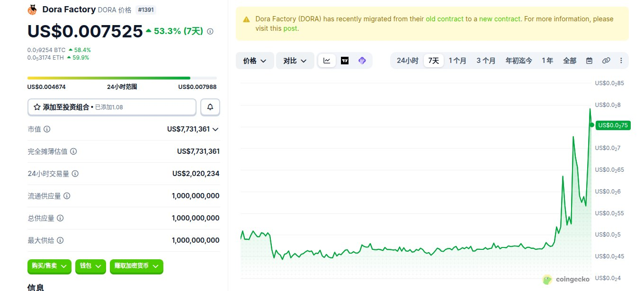This screenshot has height=291, width=644.
Task: Click the US$0.004674 24h low value
Action: point(46,87)
